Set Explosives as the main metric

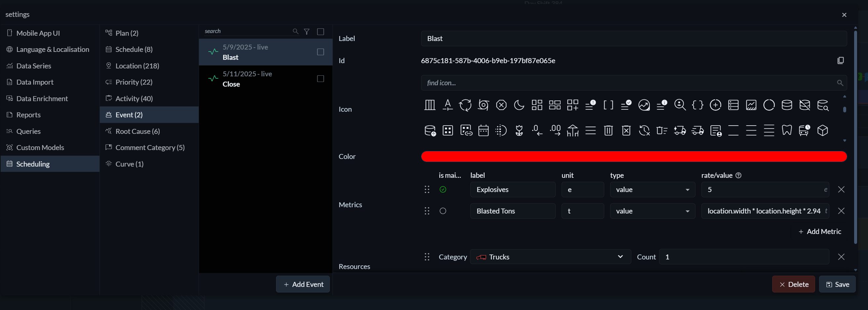click(x=443, y=189)
